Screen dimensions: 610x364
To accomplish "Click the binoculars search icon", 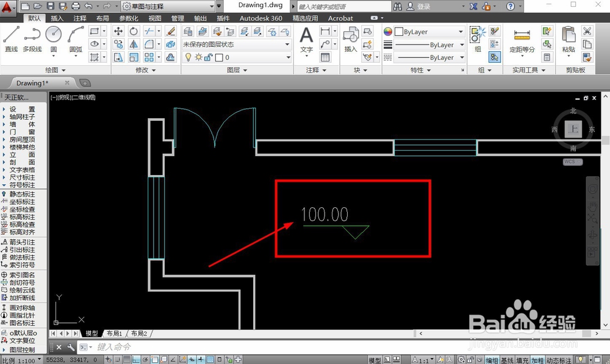I will 398,6.
